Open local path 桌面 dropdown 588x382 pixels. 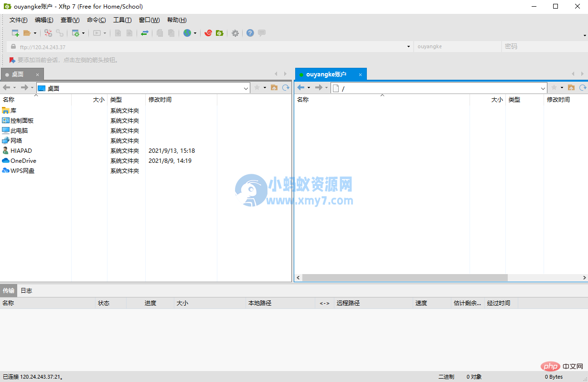[246, 88]
